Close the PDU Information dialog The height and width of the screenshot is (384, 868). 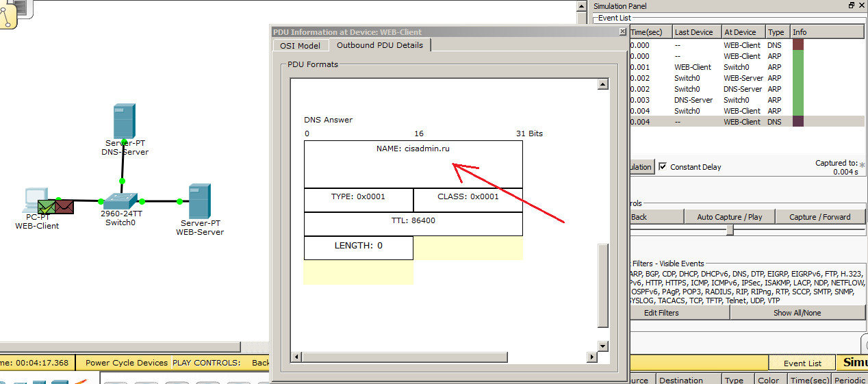coord(622,31)
